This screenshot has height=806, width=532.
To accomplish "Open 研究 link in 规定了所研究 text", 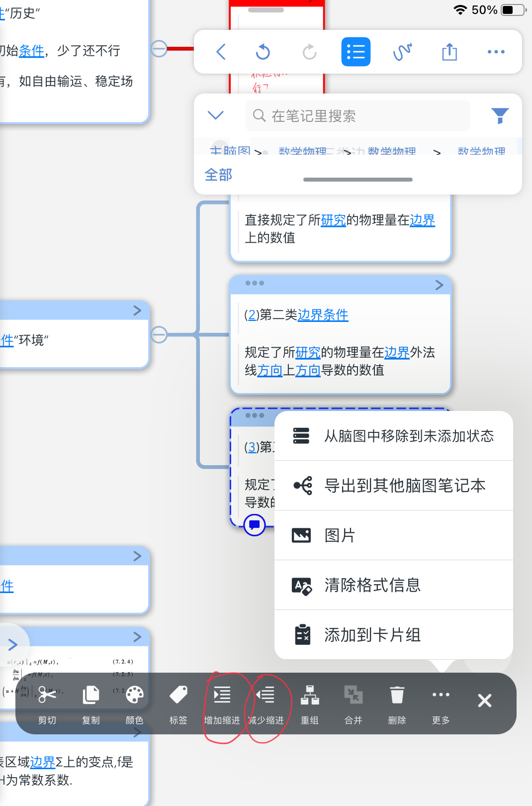I will click(308, 352).
